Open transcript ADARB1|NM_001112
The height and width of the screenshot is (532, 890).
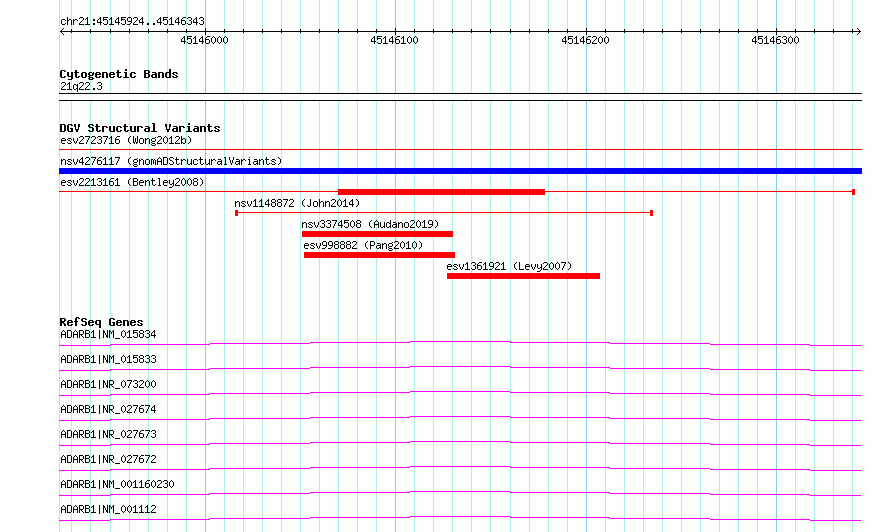(x=108, y=509)
